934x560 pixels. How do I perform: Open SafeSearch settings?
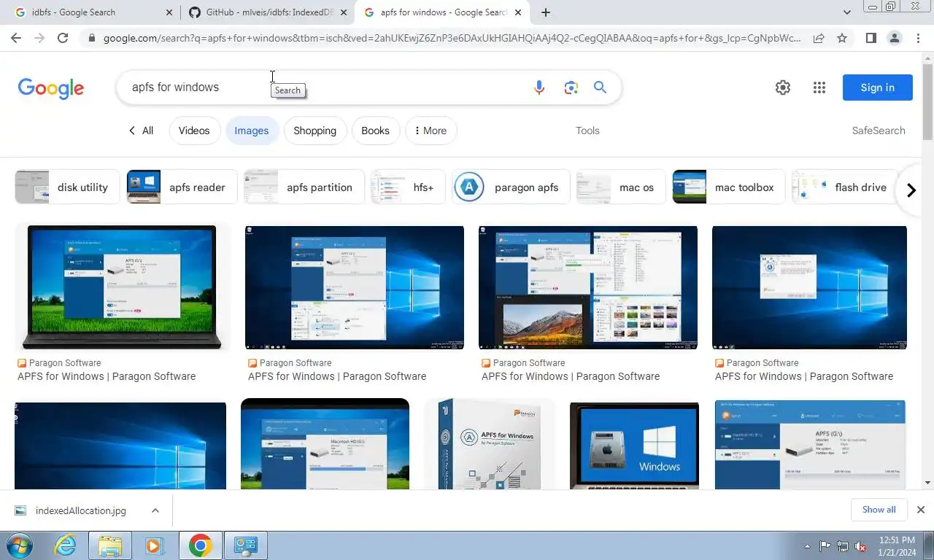point(879,131)
